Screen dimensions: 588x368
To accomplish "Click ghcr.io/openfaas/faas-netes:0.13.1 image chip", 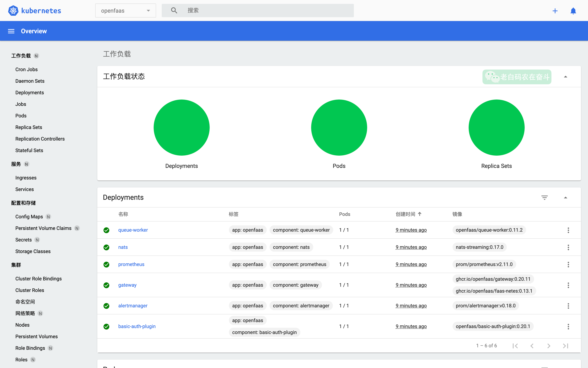I will tap(494, 291).
